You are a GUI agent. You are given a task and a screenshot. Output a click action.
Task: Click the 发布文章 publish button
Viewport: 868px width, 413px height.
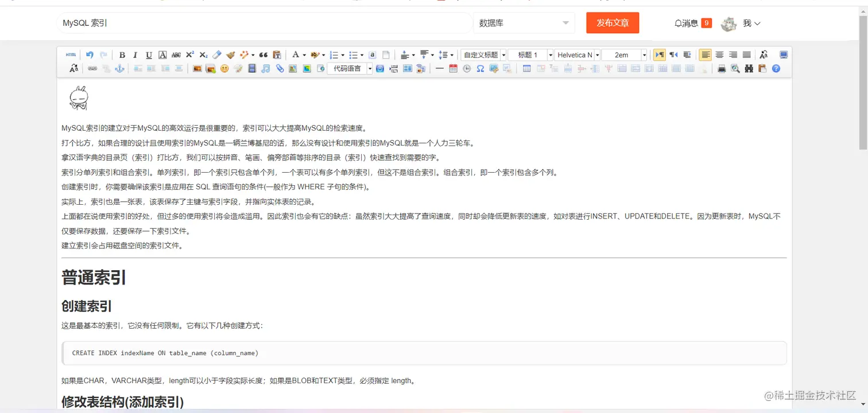(x=613, y=23)
